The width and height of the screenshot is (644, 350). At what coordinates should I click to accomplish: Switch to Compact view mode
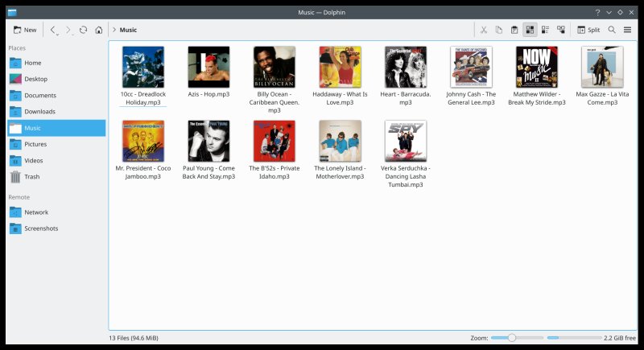545,30
